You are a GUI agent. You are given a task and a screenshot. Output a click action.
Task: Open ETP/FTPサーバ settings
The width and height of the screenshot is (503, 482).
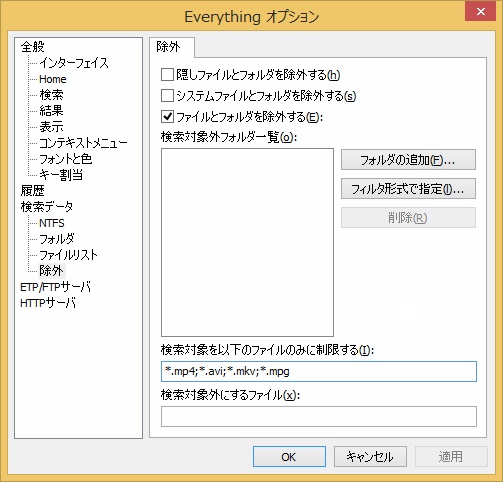[x=55, y=287]
